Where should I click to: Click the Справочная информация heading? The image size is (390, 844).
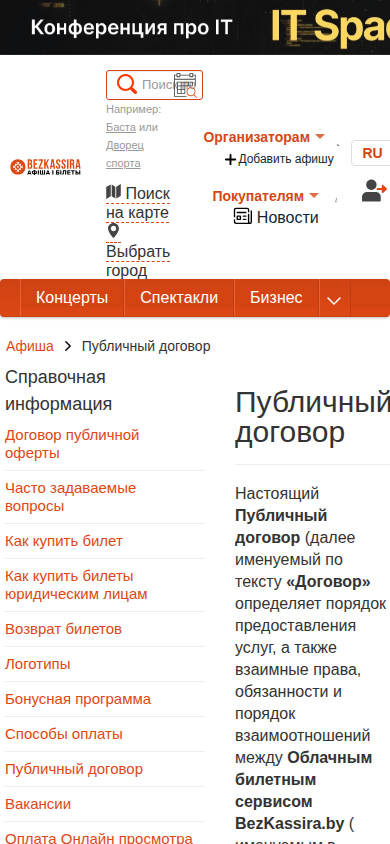tap(59, 390)
